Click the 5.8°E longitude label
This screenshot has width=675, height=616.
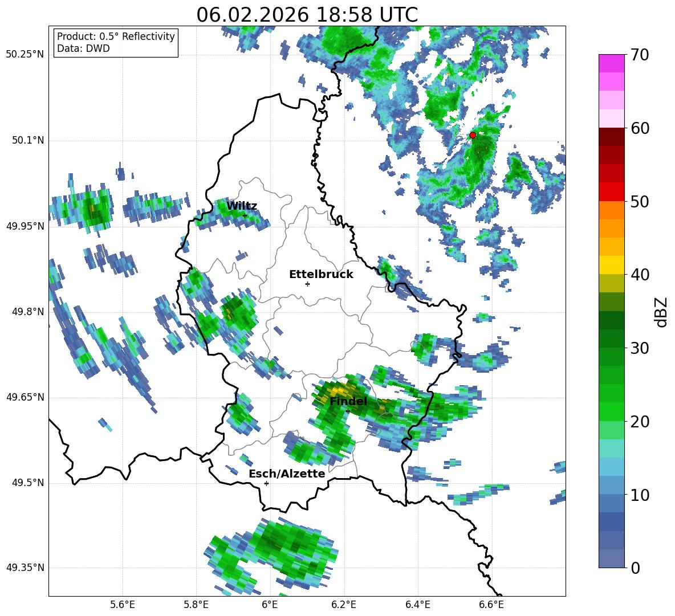(196, 605)
